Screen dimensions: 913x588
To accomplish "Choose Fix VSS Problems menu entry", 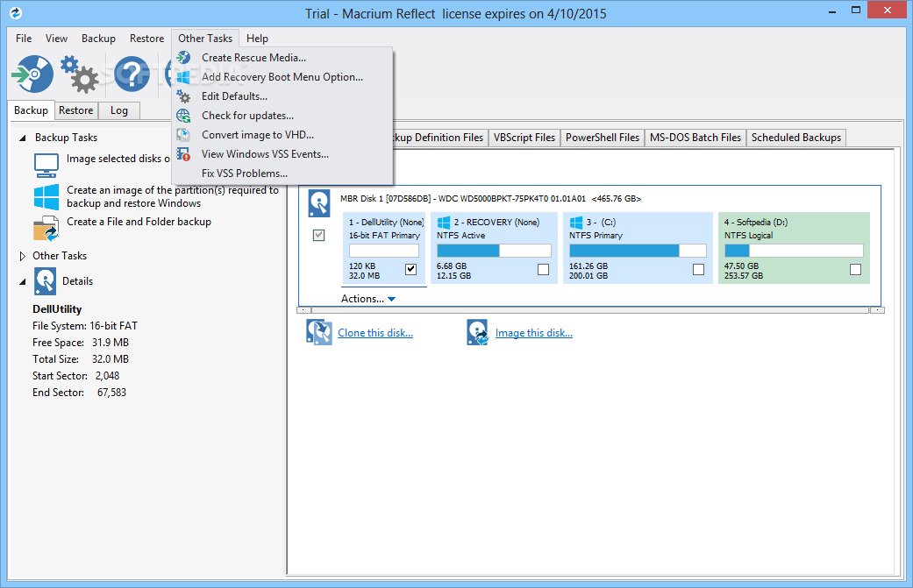I will point(282,173).
